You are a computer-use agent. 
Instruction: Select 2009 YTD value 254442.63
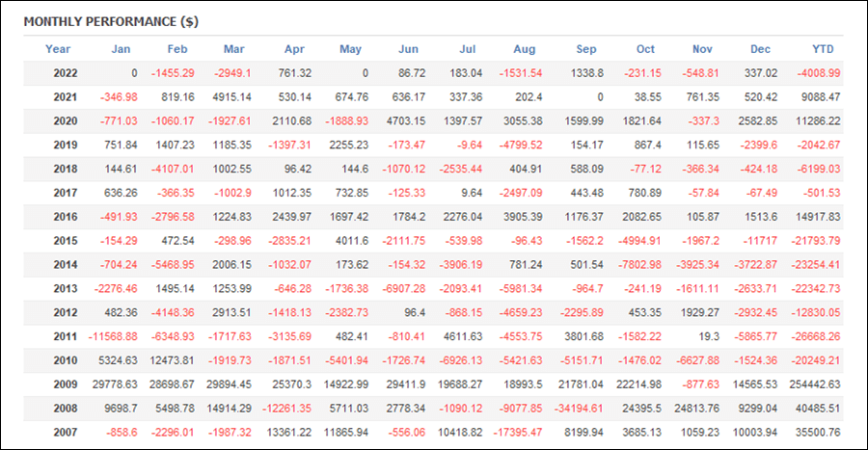pyautogui.click(x=815, y=384)
